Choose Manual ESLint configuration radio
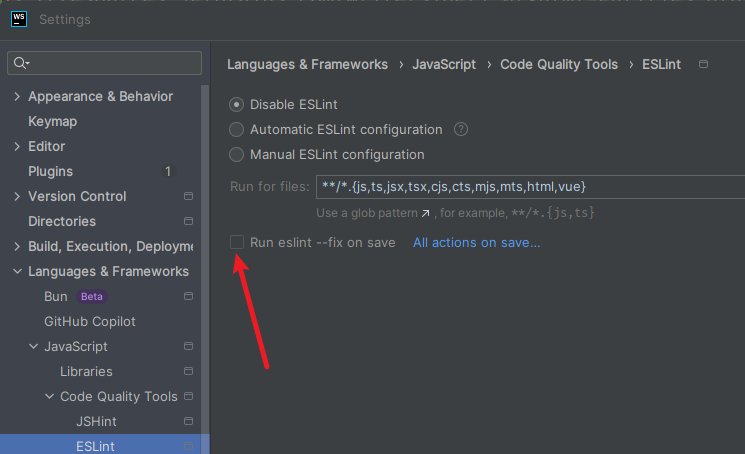The width and height of the screenshot is (745, 454). point(237,154)
